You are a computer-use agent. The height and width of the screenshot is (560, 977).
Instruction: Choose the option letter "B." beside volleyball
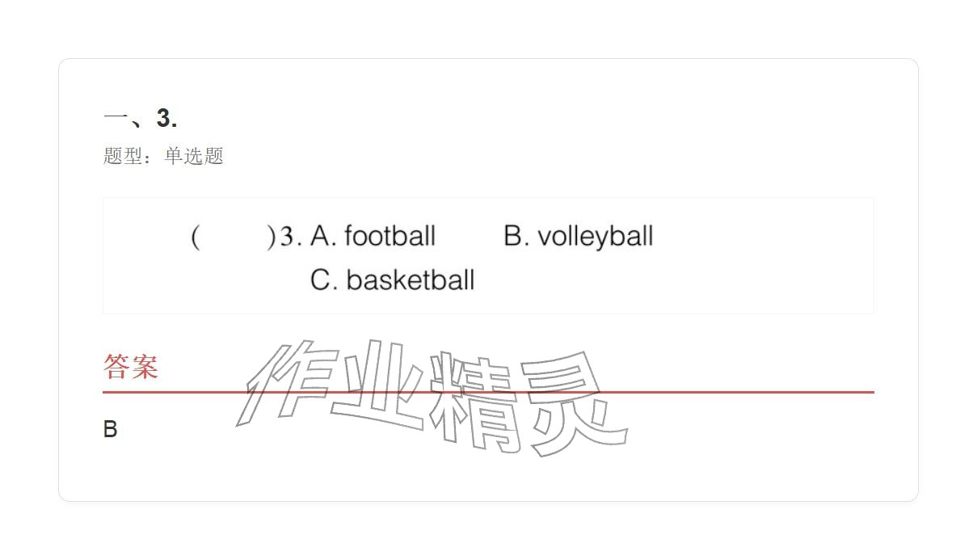[516, 236]
